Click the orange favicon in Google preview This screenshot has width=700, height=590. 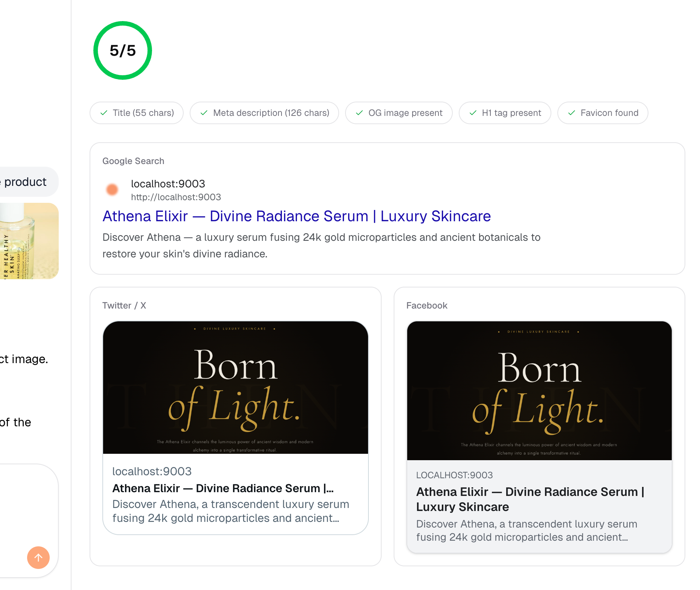pyautogui.click(x=112, y=190)
